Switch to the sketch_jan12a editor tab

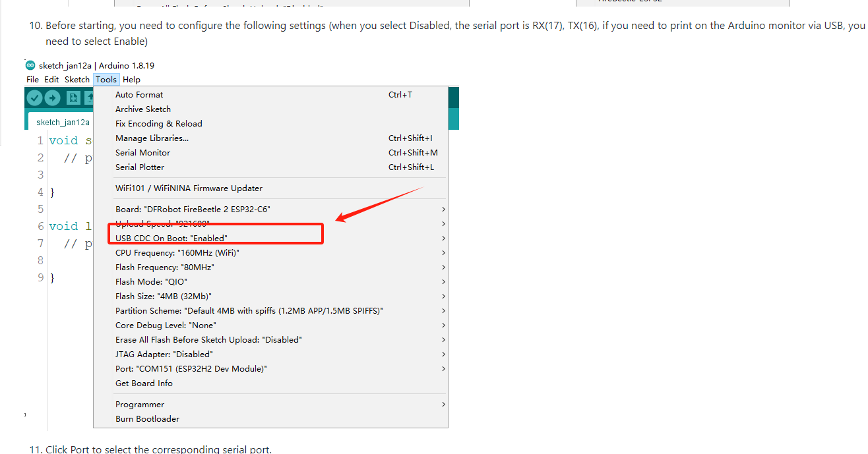point(61,122)
